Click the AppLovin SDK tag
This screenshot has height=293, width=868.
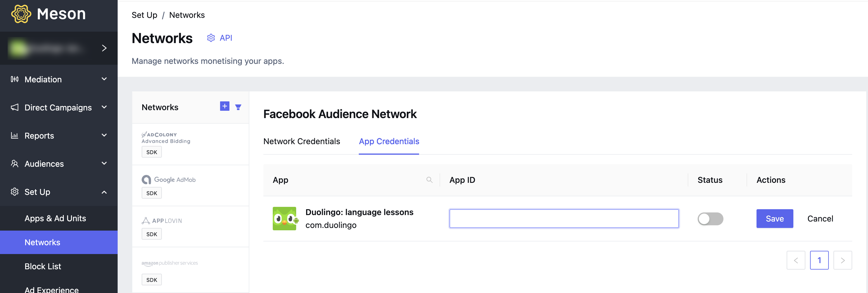(152, 234)
